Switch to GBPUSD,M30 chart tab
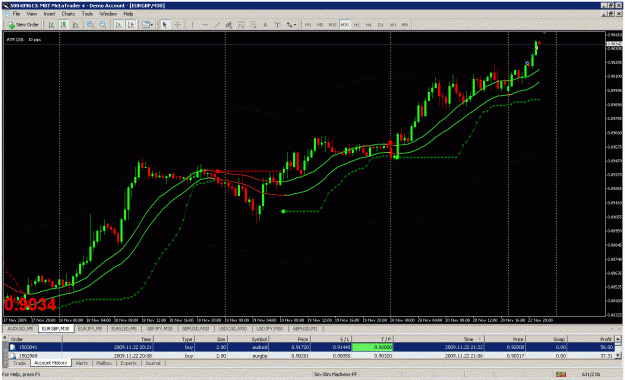The height and width of the screenshot is (380, 625). (196, 329)
